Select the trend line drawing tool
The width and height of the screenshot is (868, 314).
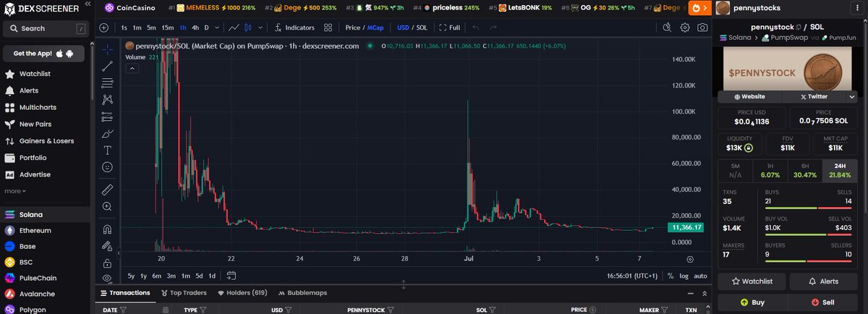tap(107, 66)
